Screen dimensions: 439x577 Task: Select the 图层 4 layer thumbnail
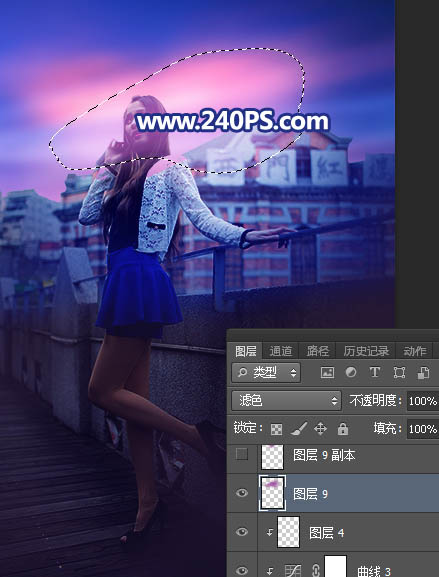coord(288,532)
